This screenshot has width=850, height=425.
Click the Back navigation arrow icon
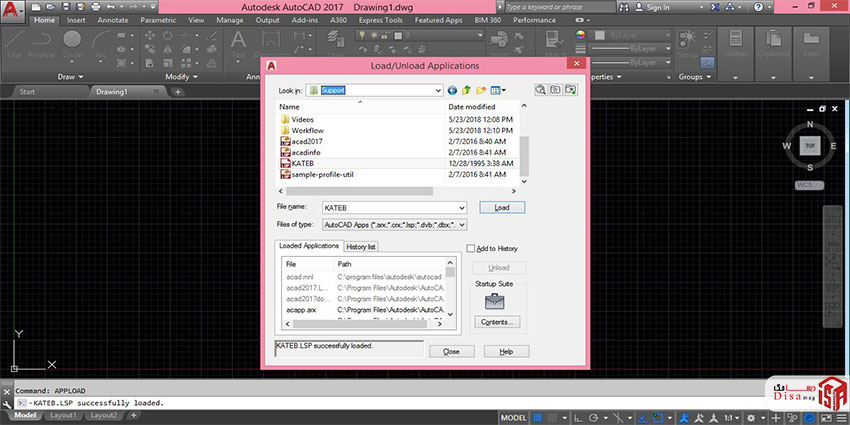453,90
